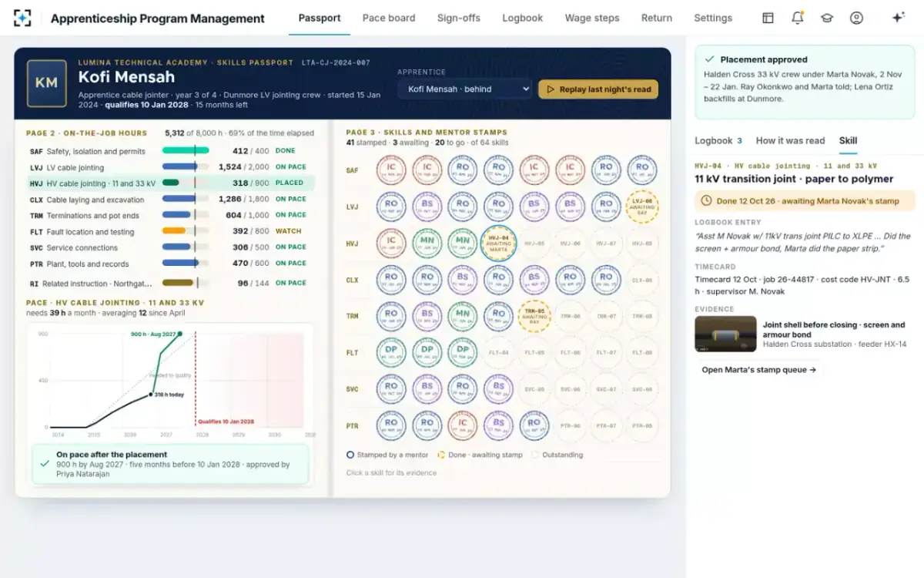Select the outstanding CLX-08 skill circle
The width and height of the screenshot is (924, 578).
coord(642,280)
